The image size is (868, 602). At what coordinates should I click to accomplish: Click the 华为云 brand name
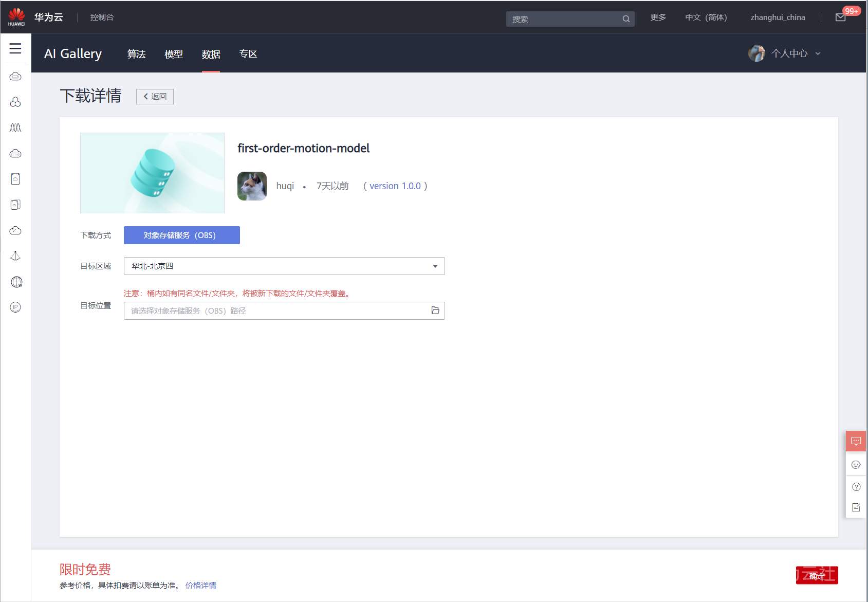49,17
